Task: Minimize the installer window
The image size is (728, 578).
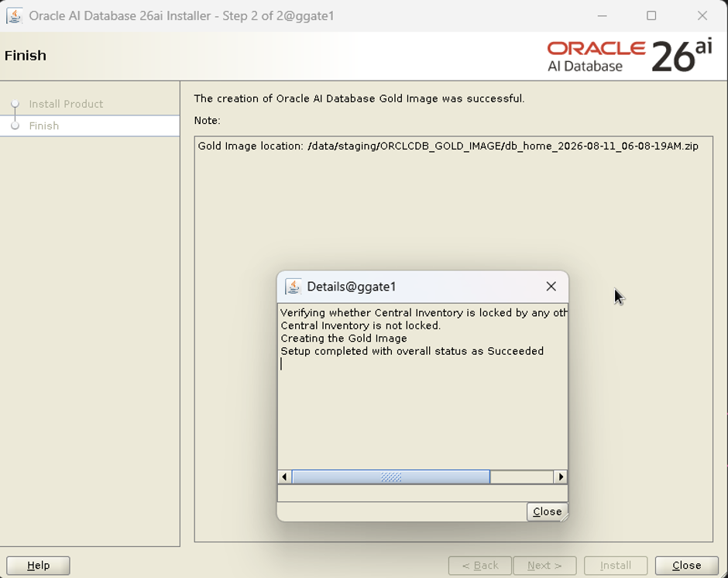Action: 603,15
